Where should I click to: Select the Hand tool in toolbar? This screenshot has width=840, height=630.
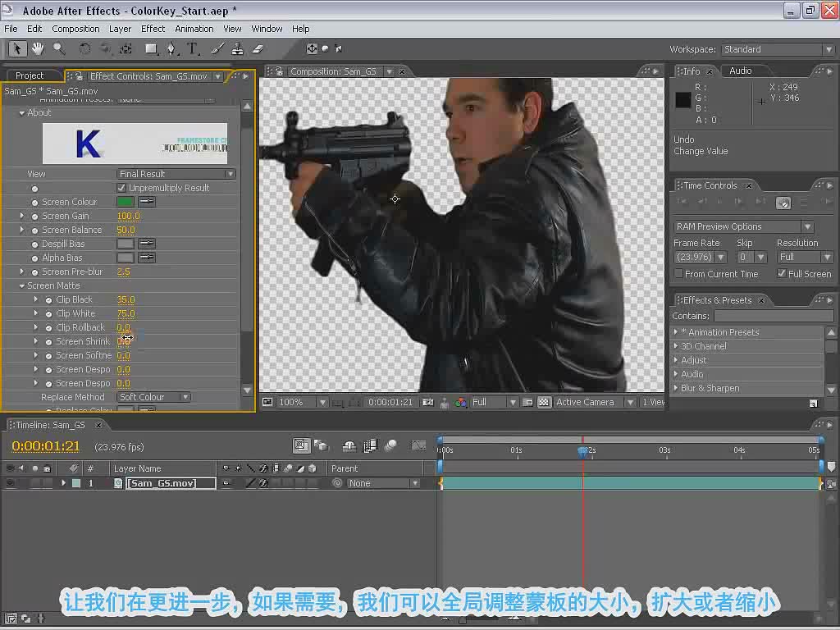click(38, 48)
